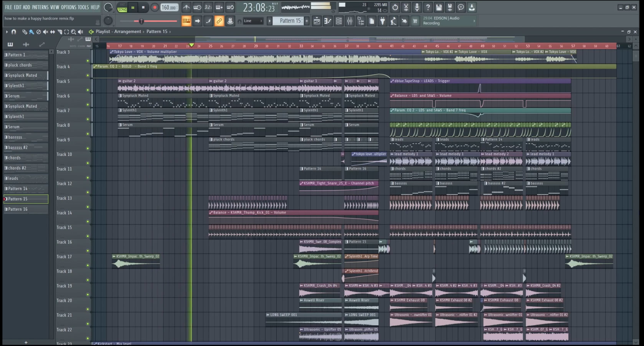Open the ADD menu
The height and width of the screenshot is (346, 644).
pos(26,7)
